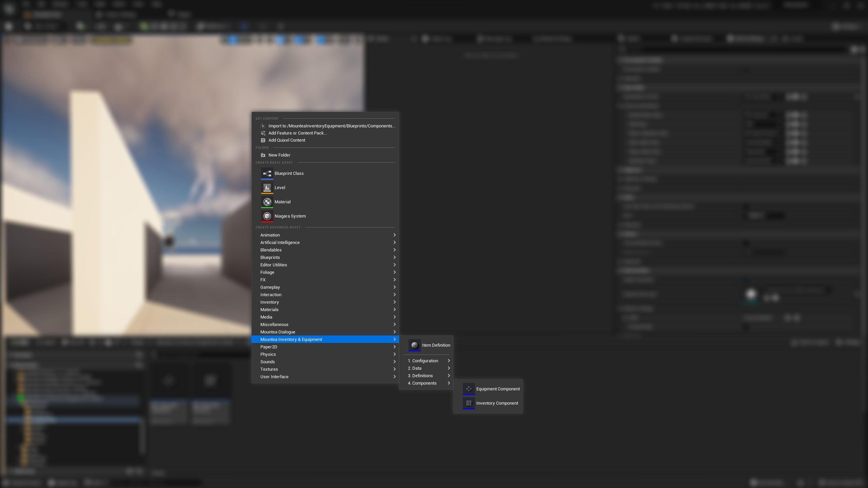Click the Add Feature or Content Pack icon
The height and width of the screenshot is (488, 868).
tap(263, 133)
